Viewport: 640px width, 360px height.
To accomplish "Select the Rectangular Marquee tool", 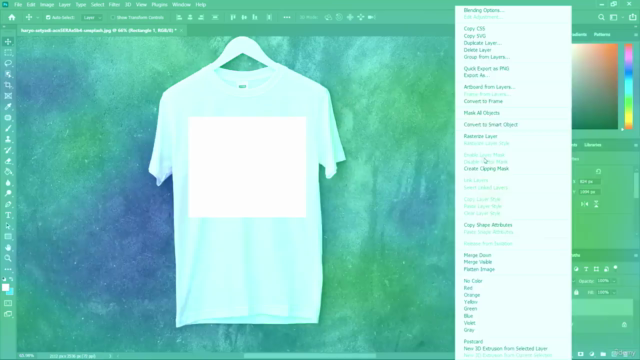I will click(8, 53).
